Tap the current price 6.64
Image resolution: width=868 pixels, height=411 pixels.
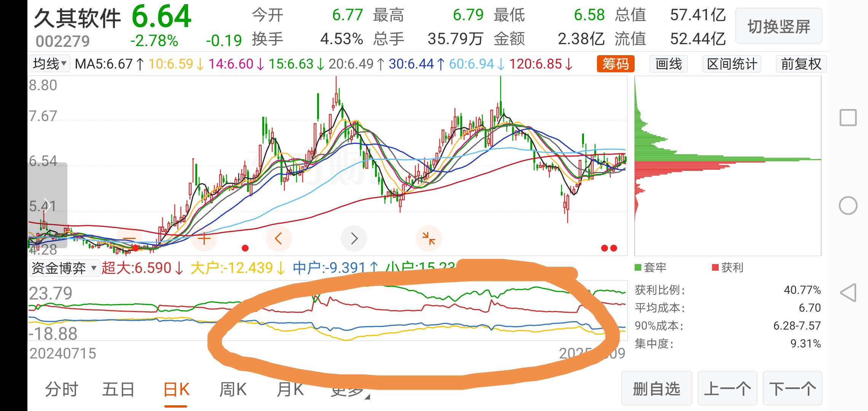(161, 16)
